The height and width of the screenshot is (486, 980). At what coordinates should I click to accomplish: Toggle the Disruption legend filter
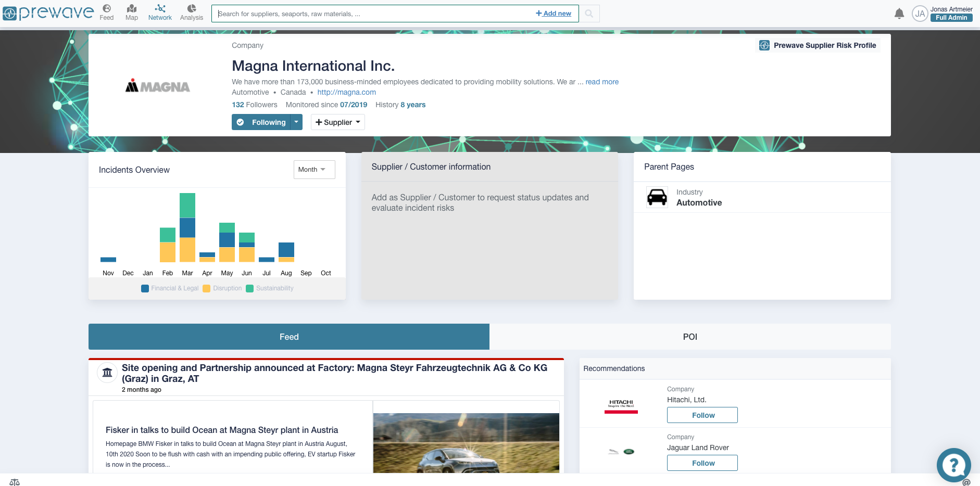[222, 288]
